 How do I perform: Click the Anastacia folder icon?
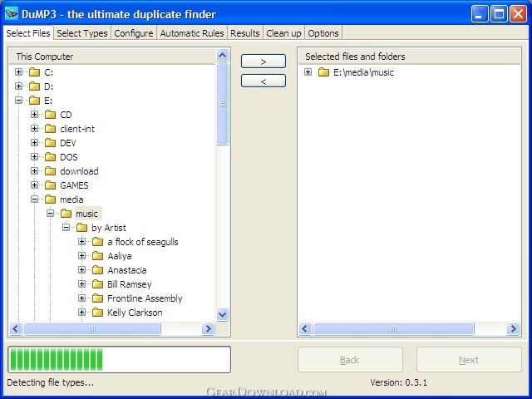pyautogui.click(x=98, y=269)
